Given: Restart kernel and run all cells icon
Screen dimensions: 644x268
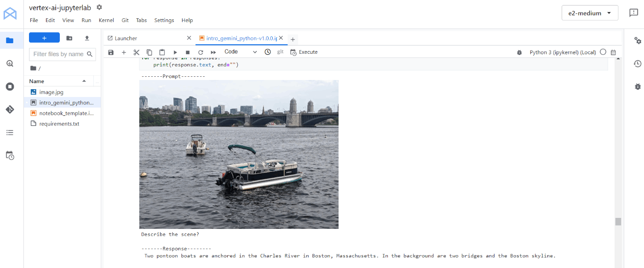Looking at the screenshot, I should click(x=213, y=52).
